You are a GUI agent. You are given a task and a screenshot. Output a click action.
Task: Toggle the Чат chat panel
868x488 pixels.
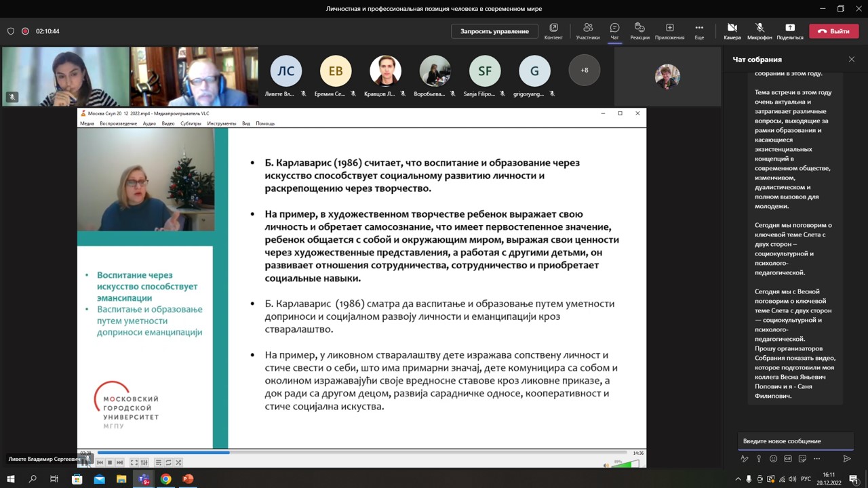(614, 30)
